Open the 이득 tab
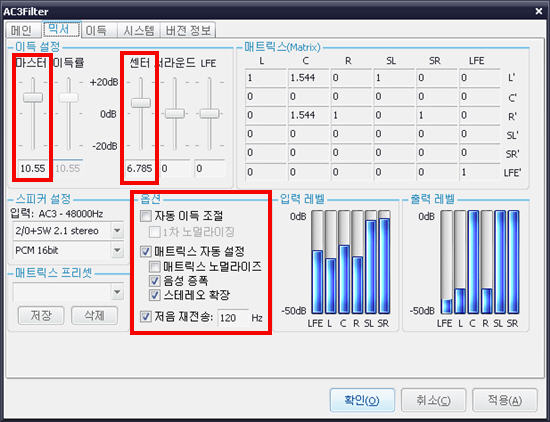This screenshot has width=550, height=422. (96, 31)
